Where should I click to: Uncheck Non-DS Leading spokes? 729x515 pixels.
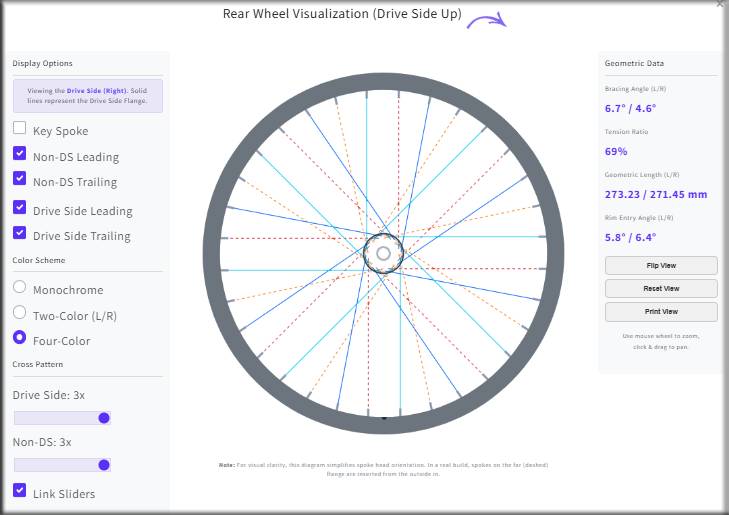click(20, 155)
